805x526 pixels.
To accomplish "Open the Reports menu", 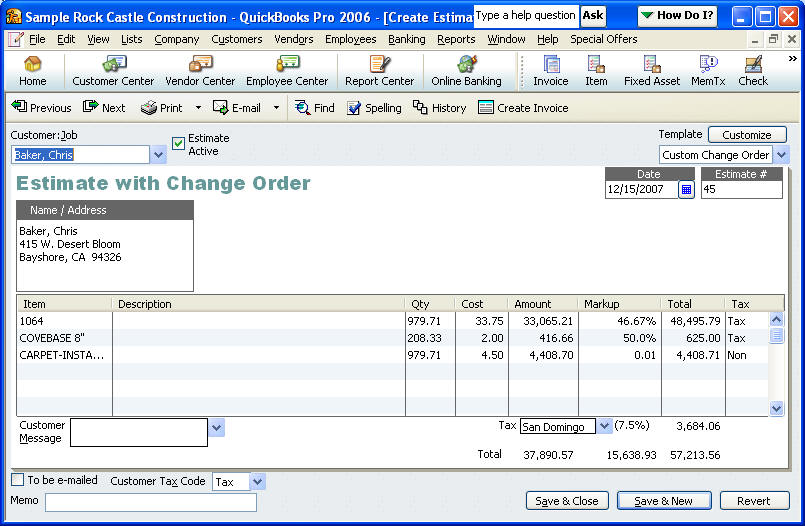I will [x=456, y=39].
